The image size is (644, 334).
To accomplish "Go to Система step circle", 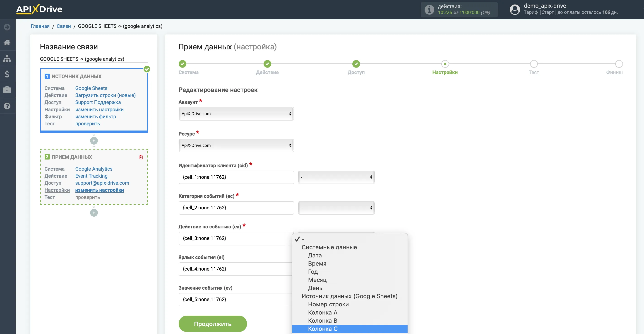I will point(182,64).
